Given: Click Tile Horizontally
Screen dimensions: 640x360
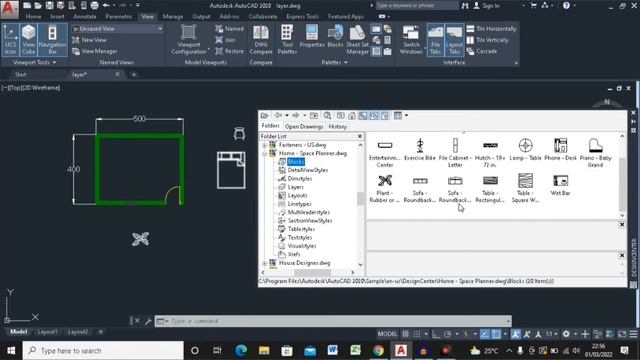Looking at the screenshot, I should (x=491, y=29).
